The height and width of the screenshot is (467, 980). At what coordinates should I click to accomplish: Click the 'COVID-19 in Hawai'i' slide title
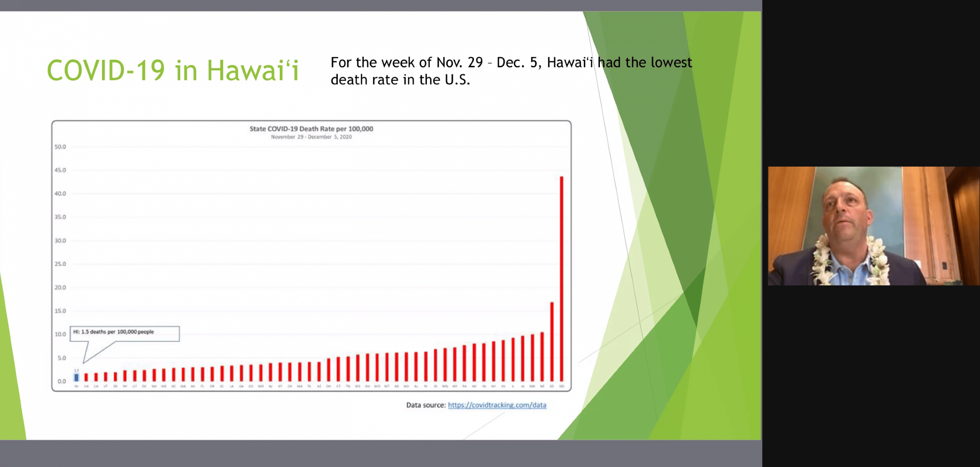(173, 70)
